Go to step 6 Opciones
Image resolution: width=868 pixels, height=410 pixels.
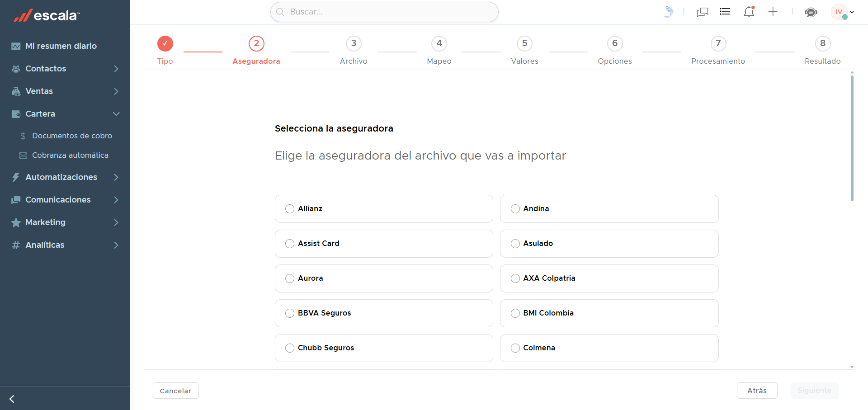pos(615,50)
